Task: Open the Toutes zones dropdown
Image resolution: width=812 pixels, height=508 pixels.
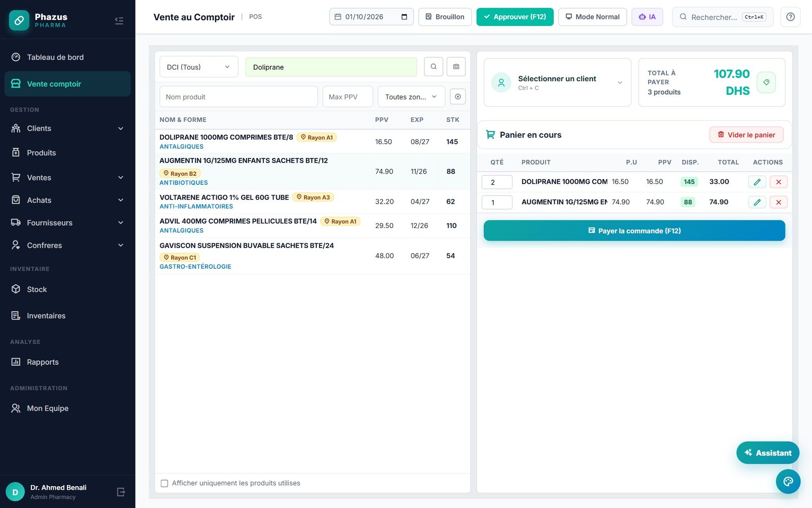Action: [411, 97]
